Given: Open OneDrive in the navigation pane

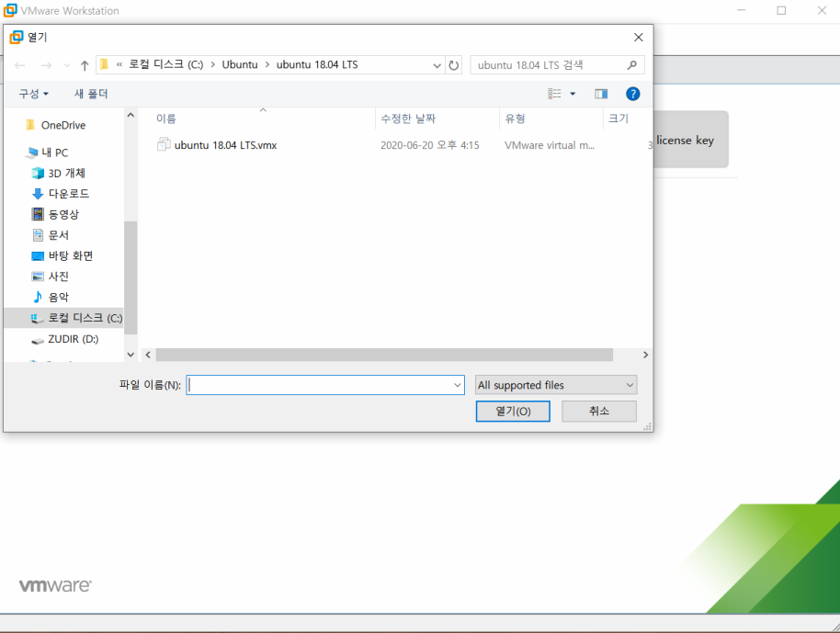Looking at the screenshot, I should pos(63,125).
